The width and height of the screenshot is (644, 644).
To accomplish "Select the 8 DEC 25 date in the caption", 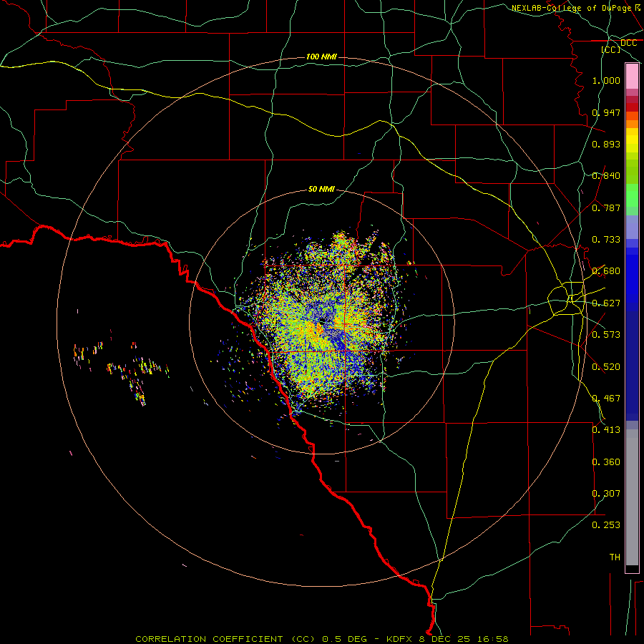I will 444,639.
